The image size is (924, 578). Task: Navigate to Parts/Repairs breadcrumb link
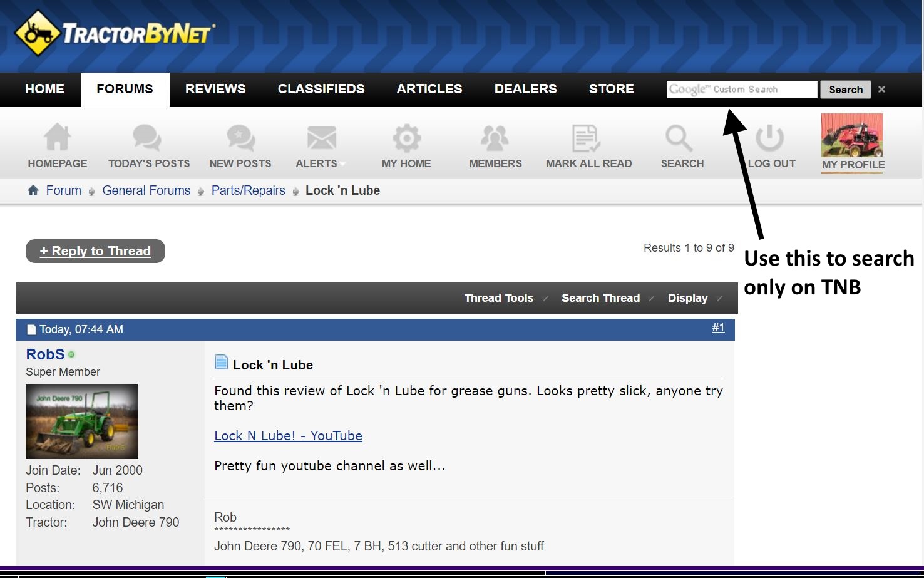[x=248, y=190]
